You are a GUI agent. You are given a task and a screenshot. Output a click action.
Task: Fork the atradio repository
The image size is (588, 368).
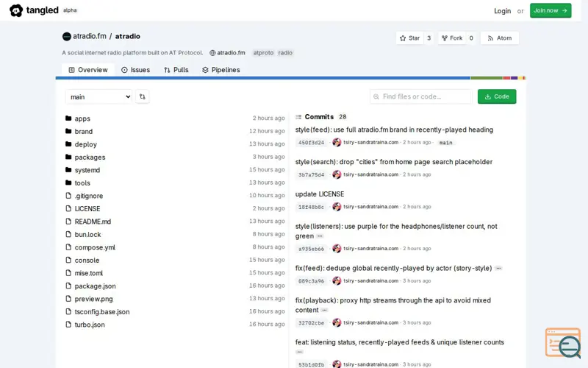[452, 38]
